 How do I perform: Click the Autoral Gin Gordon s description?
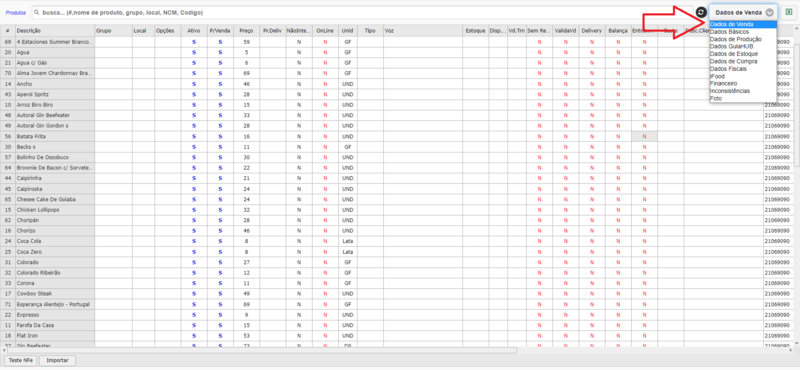55,126
